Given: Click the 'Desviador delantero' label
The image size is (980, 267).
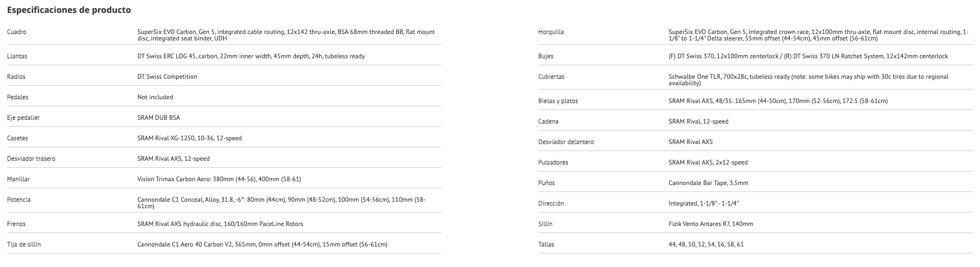Looking at the screenshot, I should tap(566, 142).
